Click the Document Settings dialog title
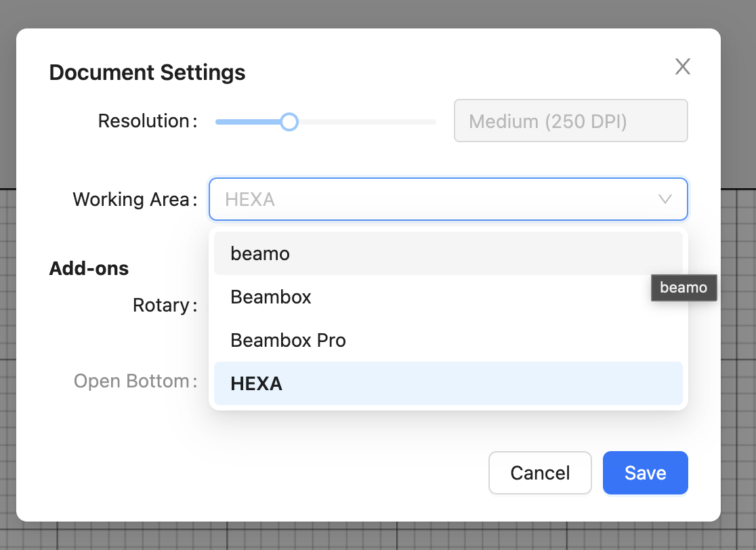756x550 pixels. point(147,72)
